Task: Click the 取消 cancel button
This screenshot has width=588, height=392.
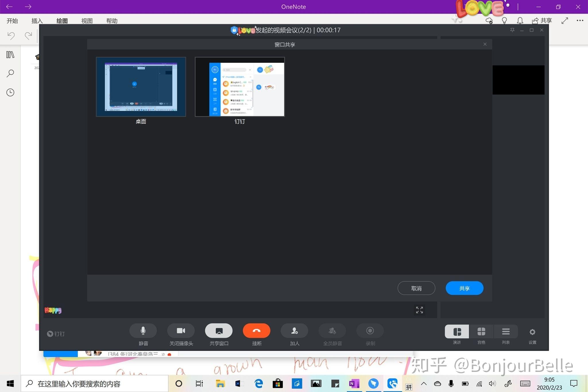Action: (416, 288)
